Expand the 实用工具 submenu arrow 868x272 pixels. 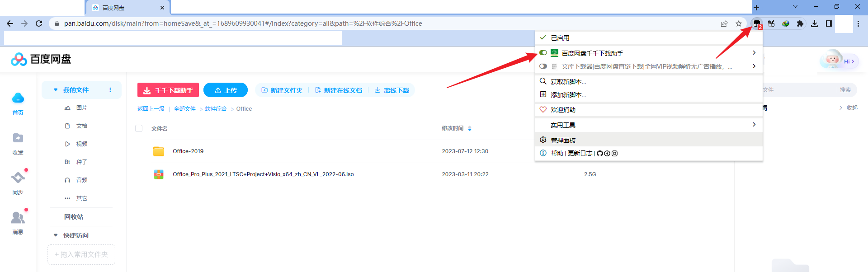point(754,125)
